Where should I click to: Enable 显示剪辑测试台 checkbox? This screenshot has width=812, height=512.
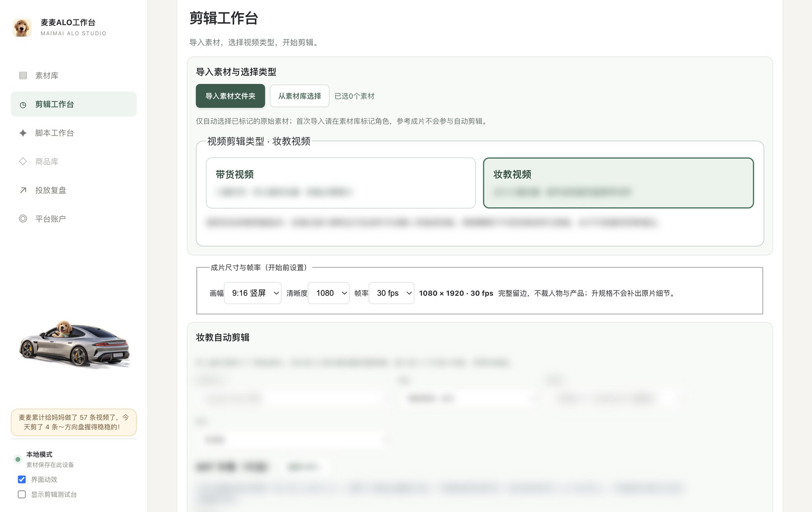coord(22,494)
